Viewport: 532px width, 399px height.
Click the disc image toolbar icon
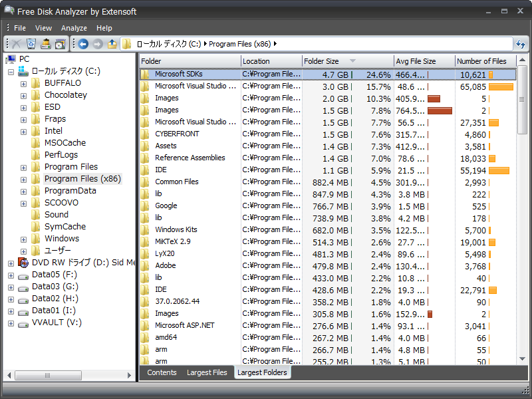(x=61, y=44)
